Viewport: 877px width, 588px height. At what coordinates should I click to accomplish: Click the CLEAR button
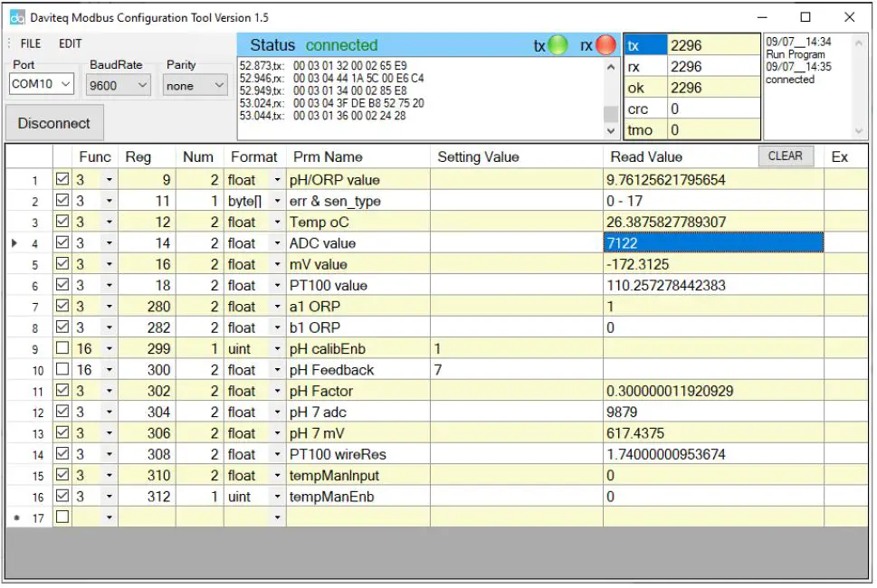tap(785, 156)
